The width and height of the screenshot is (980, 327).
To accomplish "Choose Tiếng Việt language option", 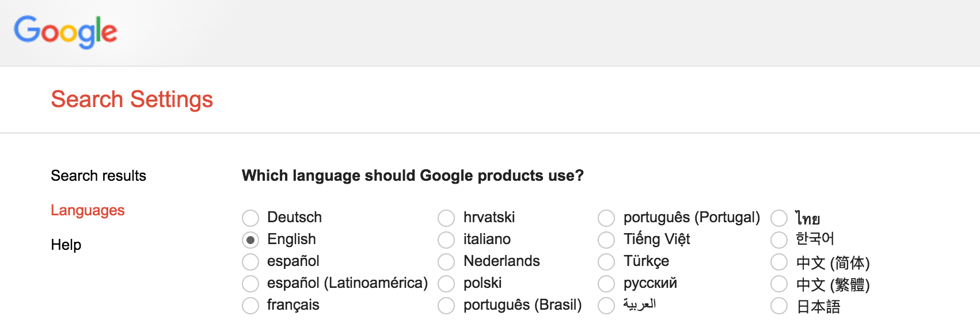I will pos(606,240).
